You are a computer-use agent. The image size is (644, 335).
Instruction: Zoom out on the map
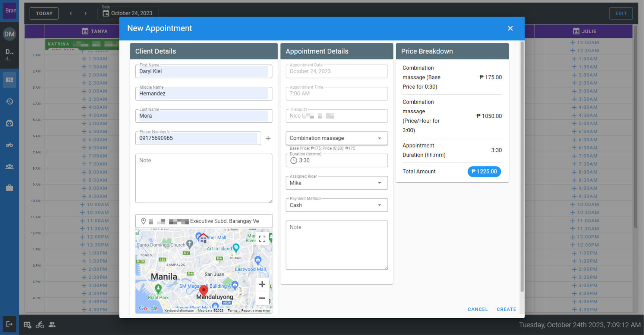(262, 298)
